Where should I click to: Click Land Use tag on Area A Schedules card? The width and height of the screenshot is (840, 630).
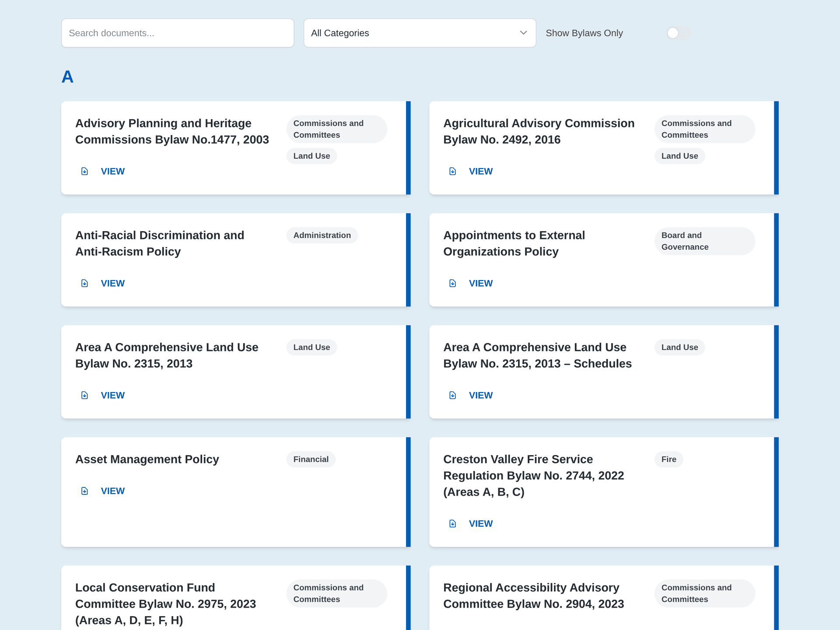[679, 347]
